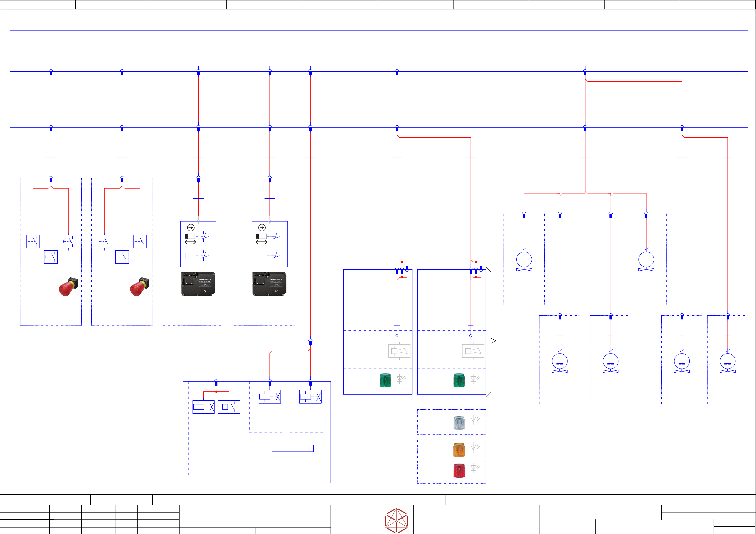Select the pressure switch symbol beside leftmost valve coil
Viewport: 756px width, 534px height.
click(x=229, y=407)
